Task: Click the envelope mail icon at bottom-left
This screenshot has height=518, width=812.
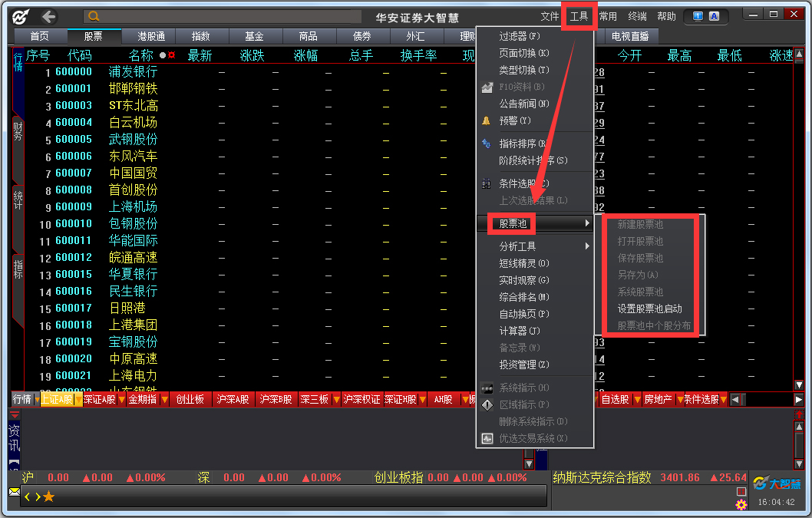Action: (15, 492)
